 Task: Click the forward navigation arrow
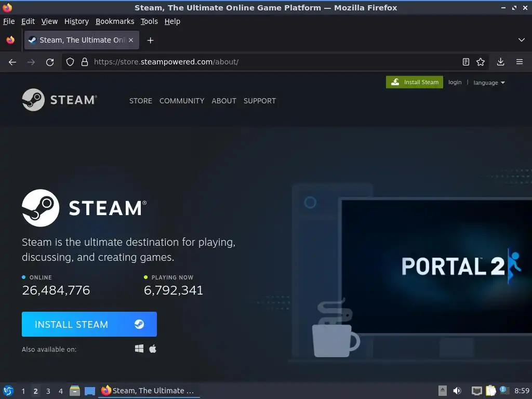click(x=31, y=62)
